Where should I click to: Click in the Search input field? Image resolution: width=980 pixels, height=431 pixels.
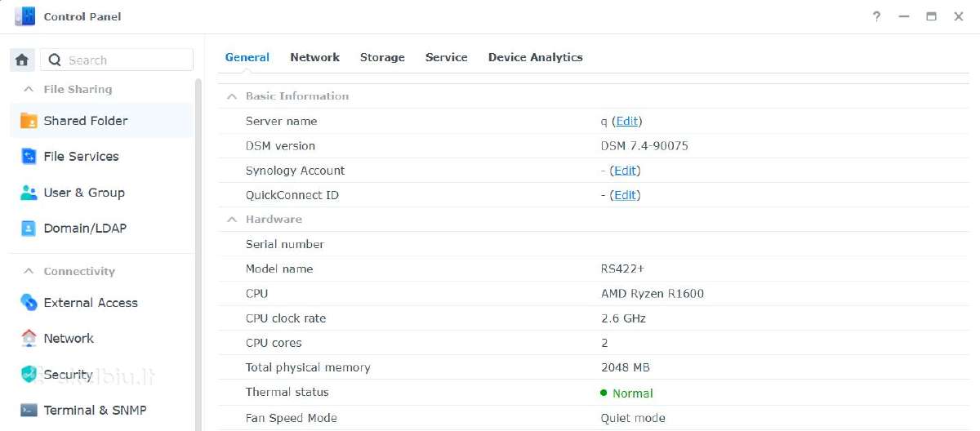pos(117,60)
